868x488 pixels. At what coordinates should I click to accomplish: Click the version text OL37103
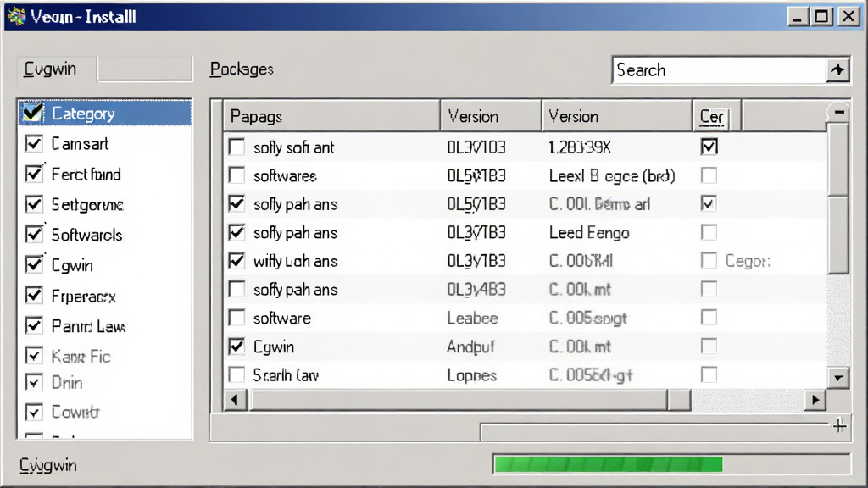(x=476, y=147)
